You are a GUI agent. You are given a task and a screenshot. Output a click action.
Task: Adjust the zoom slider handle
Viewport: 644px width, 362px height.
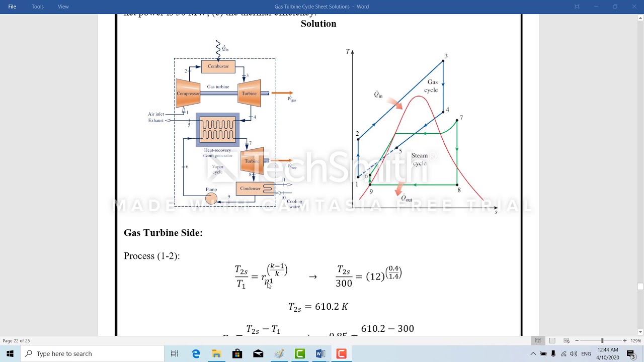[602, 340]
